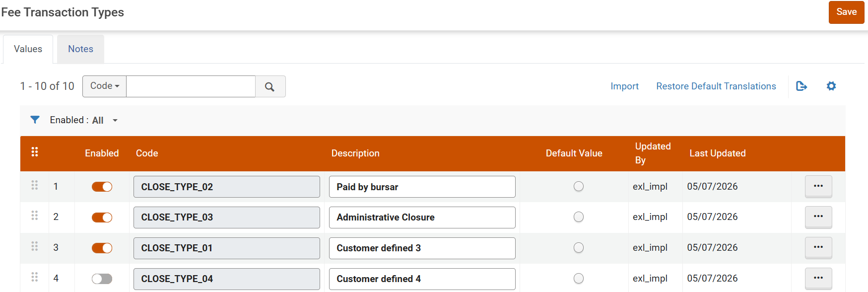Grab drag handle of row 4 CLOSE_TYPE_04
Screen dimensions: 868x292
[x=35, y=277]
